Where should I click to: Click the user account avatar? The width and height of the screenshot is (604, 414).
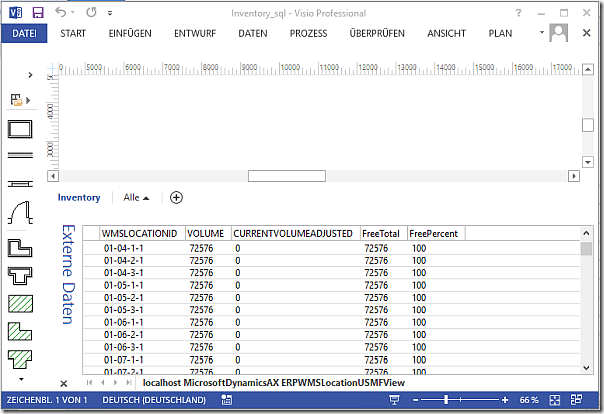559,33
